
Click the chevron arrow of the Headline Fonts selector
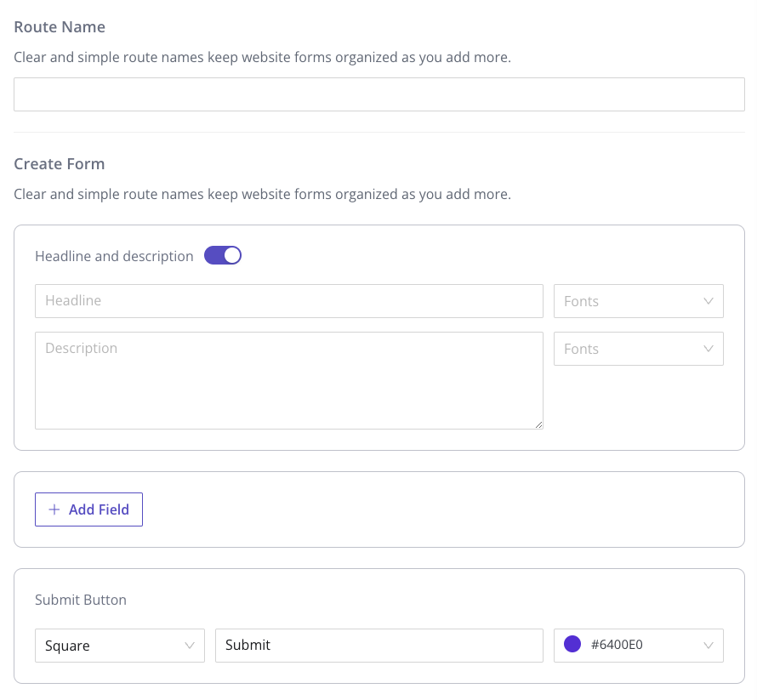tap(709, 301)
